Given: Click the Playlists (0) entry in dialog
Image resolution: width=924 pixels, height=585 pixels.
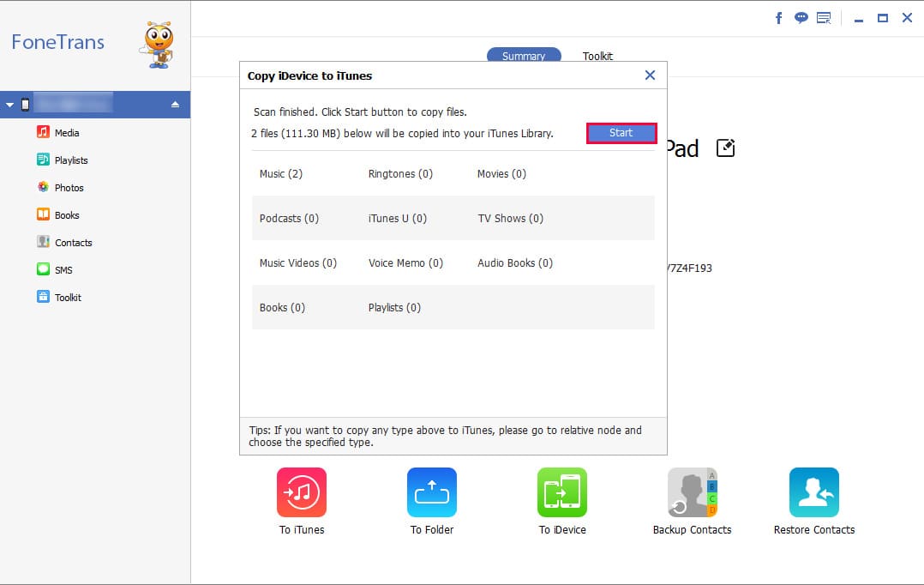Looking at the screenshot, I should coord(395,307).
